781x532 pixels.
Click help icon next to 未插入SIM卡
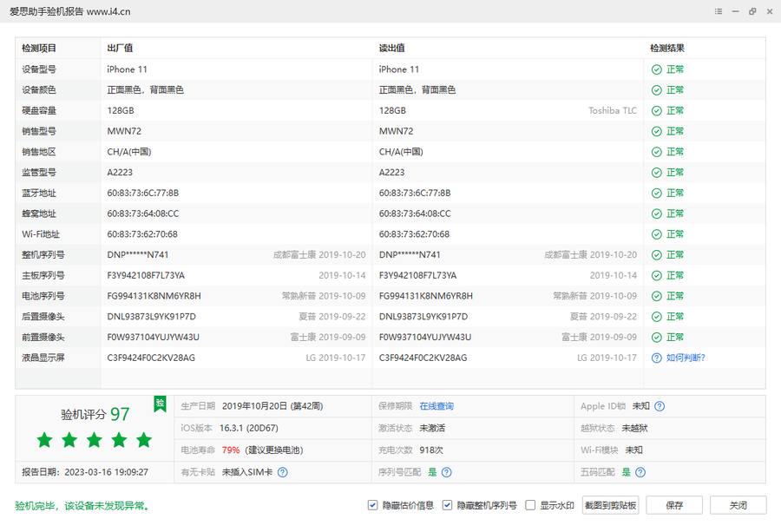click(x=282, y=472)
